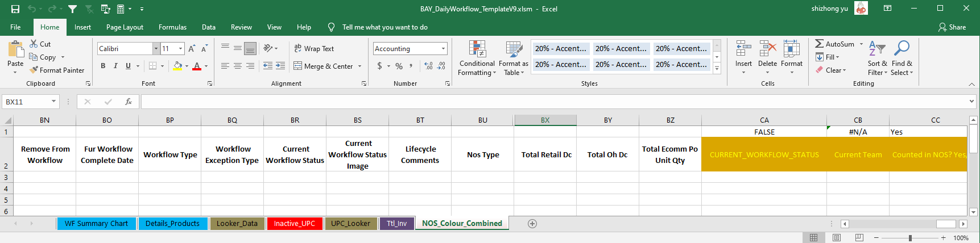
Task: Switch to Page Break Preview view
Action: pyautogui.click(x=859, y=238)
